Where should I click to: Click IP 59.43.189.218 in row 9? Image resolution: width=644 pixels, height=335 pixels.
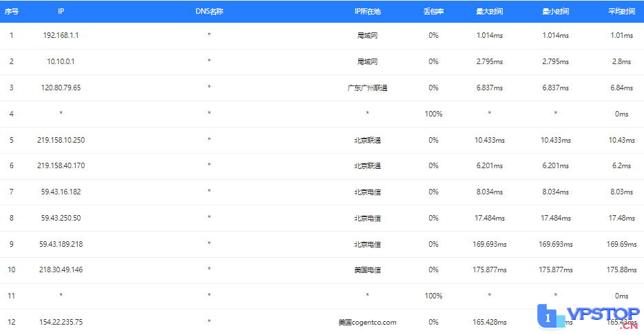click(61, 244)
